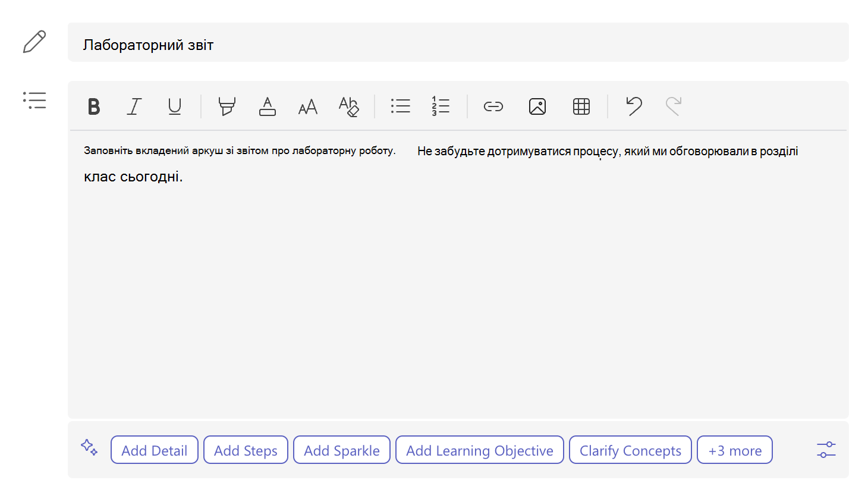Open the font color picker
Screen dimensions: 868x502
[268, 106]
